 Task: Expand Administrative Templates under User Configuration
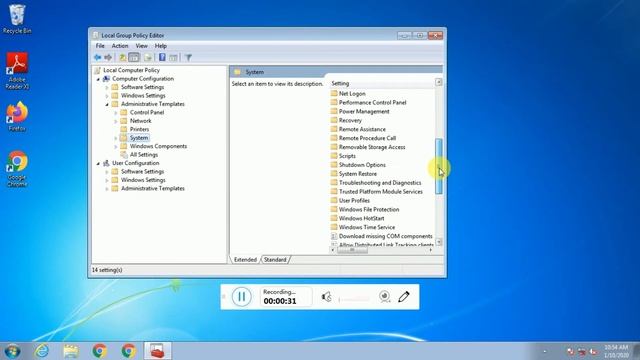click(x=107, y=189)
